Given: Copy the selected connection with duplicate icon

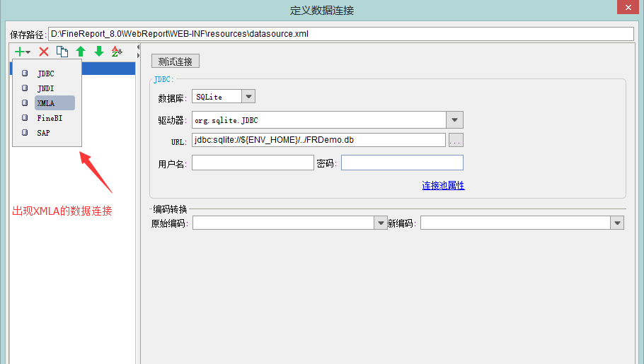Looking at the screenshot, I should tap(62, 52).
